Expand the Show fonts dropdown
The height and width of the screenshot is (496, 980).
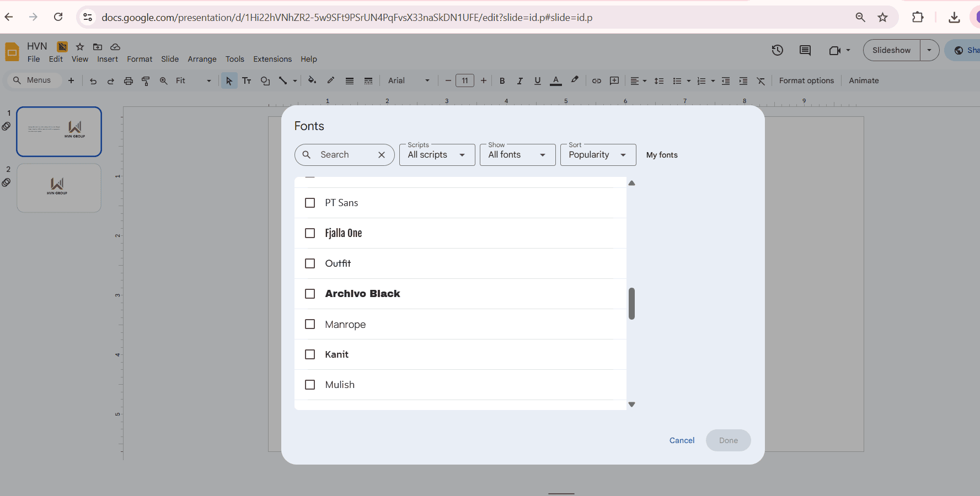pyautogui.click(x=517, y=154)
